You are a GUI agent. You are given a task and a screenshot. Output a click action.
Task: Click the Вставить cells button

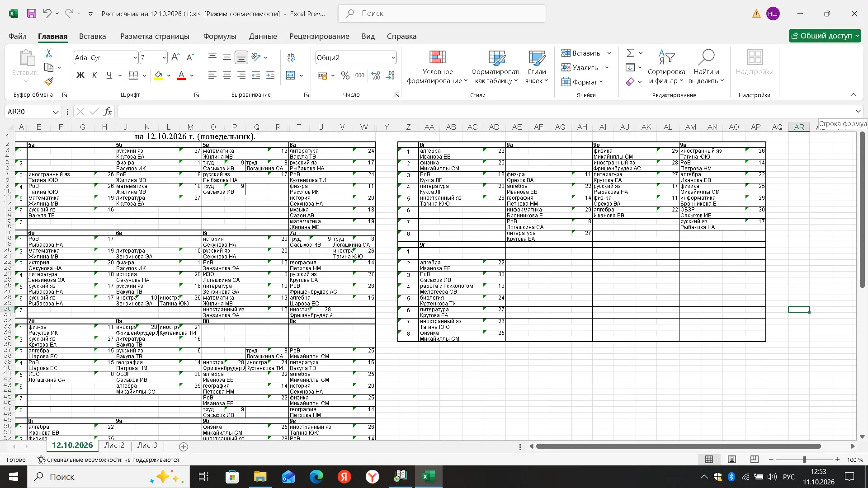581,53
